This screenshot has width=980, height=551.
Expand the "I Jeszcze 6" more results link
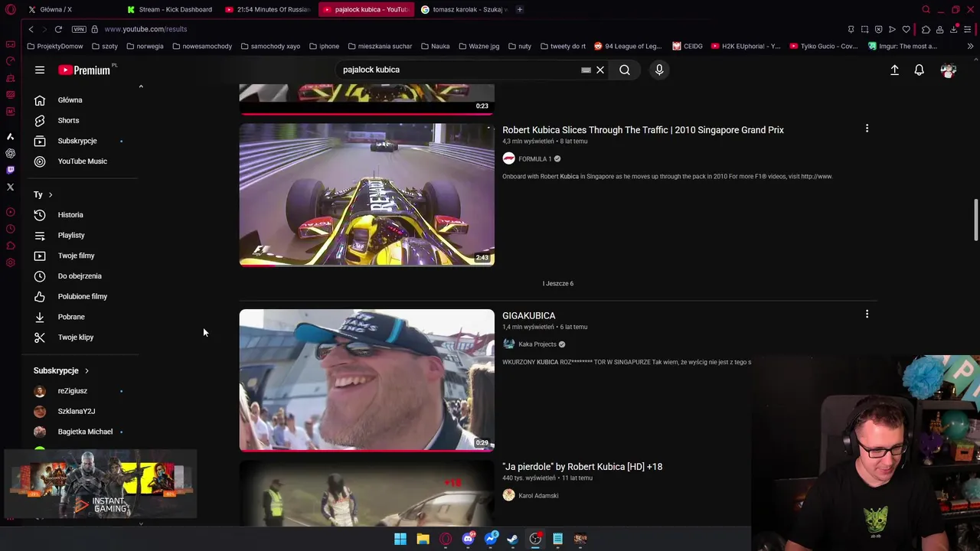[558, 284]
